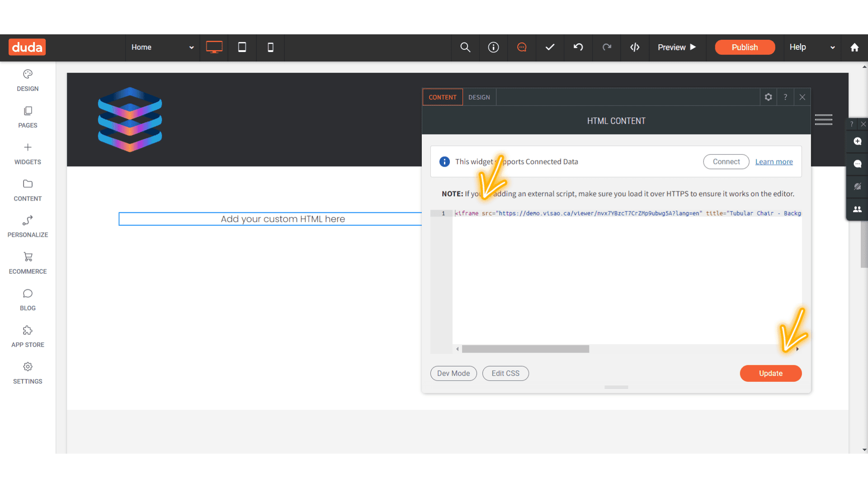This screenshot has width=868, height=488.
Task: Open the Learn more link
Action: point(774,162)
